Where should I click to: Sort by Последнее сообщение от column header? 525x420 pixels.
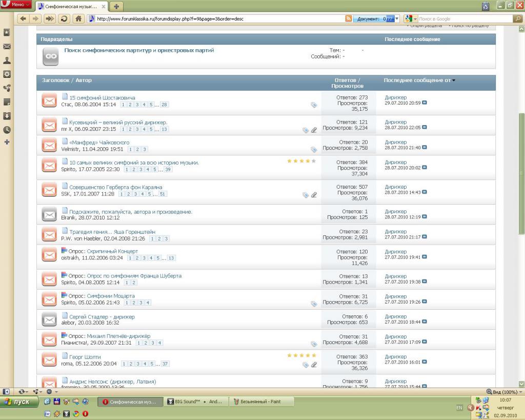tap(417, 80)
